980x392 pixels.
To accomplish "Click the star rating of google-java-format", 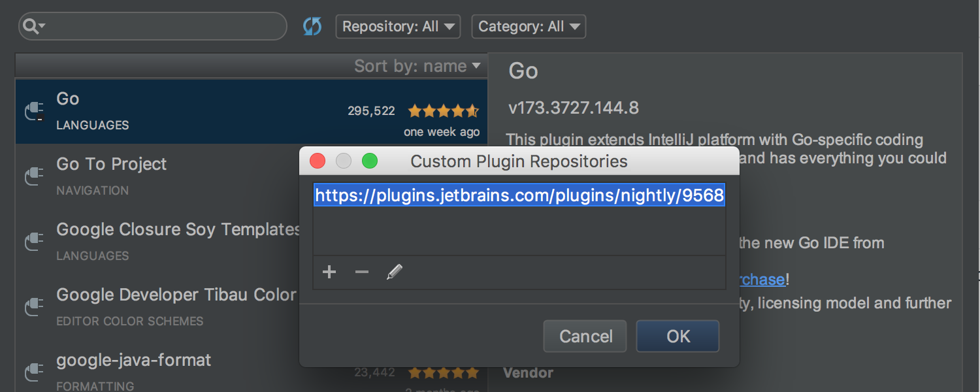I will [444, 372].
